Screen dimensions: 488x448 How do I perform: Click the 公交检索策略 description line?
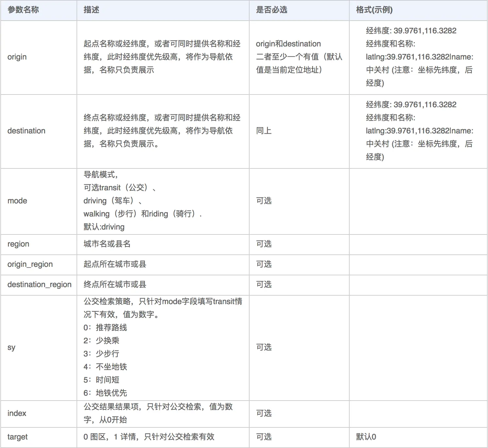click(x=163, y=308)
